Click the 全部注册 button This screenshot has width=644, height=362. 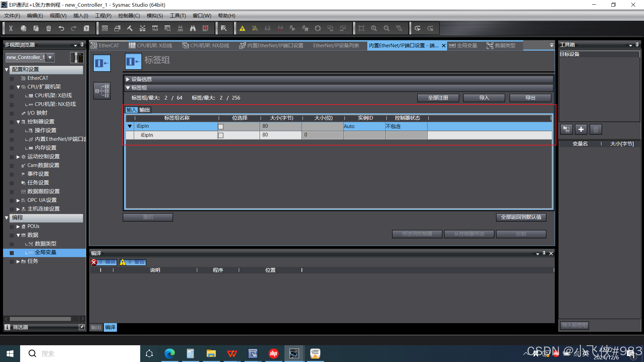point(438,98)
